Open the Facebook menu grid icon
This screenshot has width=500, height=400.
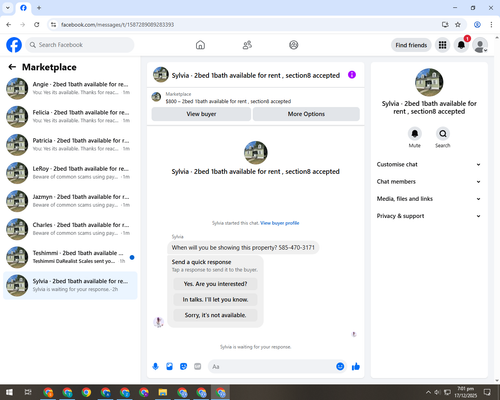pyautogui.click(x=442, y=45)
